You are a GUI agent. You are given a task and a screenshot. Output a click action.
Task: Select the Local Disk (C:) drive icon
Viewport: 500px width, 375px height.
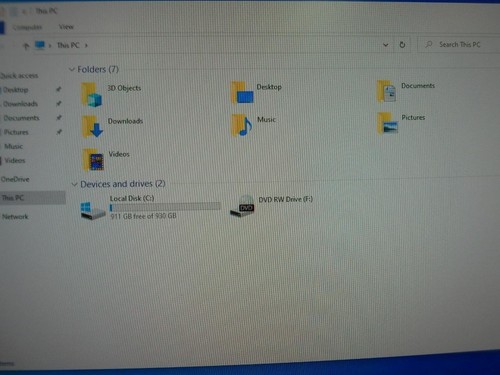click(93, 210)
